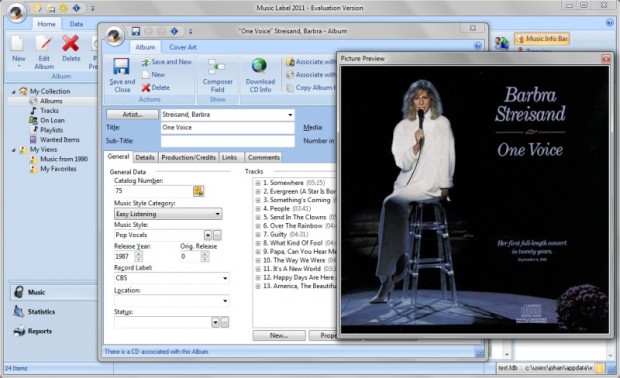Click Quick Access Toolbar customize arrow in main window
Screen dimensions: 620x378
(93, 8)
